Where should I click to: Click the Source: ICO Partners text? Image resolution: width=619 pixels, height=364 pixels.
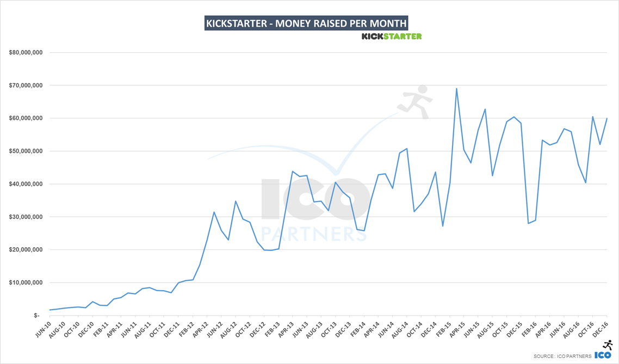(564, 355)
